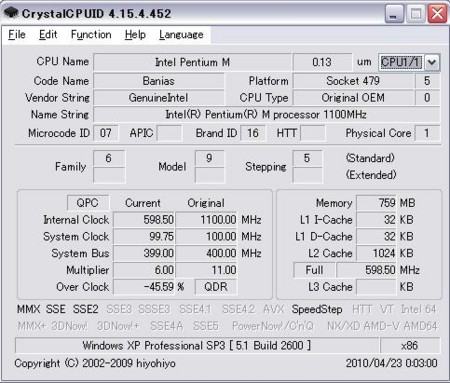Click the L2 cache speed 598.50
This screenshot has width=450, height=383.
[x=366, y=270]
